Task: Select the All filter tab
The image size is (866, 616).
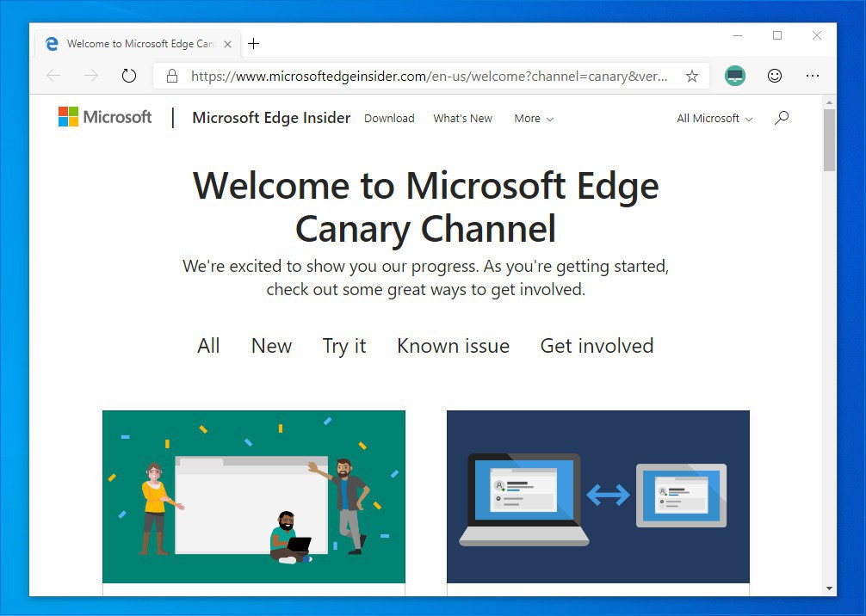Action: coord(208,346)
